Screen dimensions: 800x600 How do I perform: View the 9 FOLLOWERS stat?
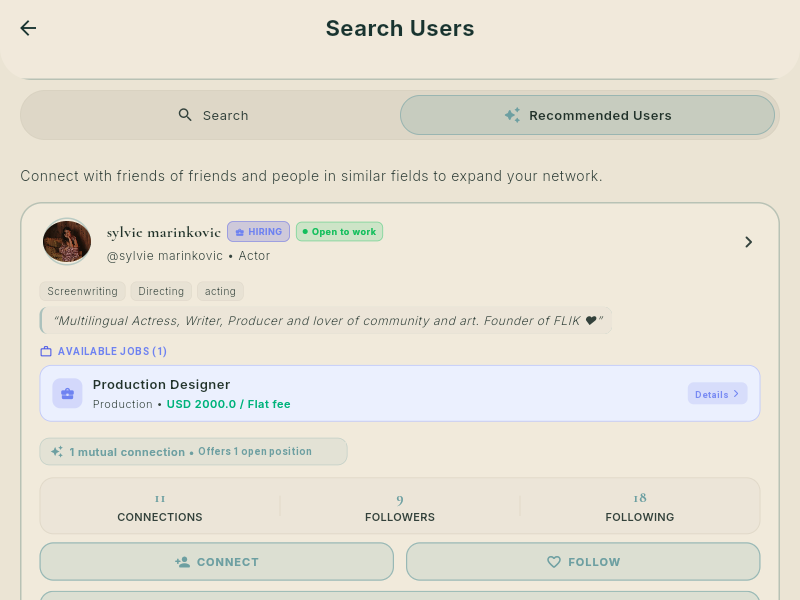point(400,507)
